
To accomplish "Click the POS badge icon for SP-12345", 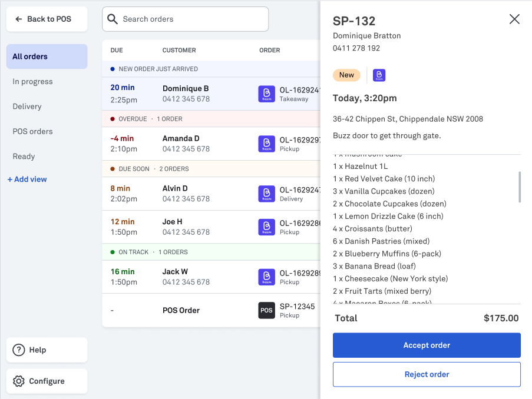I will pos(267,310).
